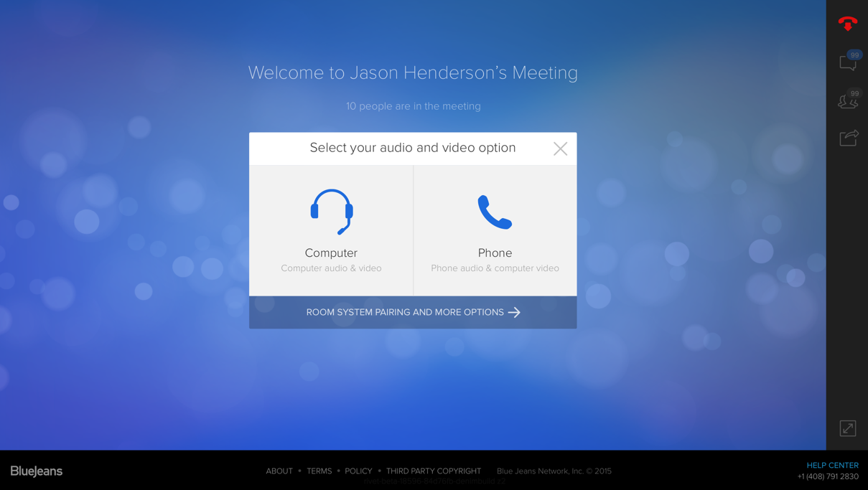Screen dimensions: 868x490
Task: Select the Phone handset icon
Action: click(495, 211)
